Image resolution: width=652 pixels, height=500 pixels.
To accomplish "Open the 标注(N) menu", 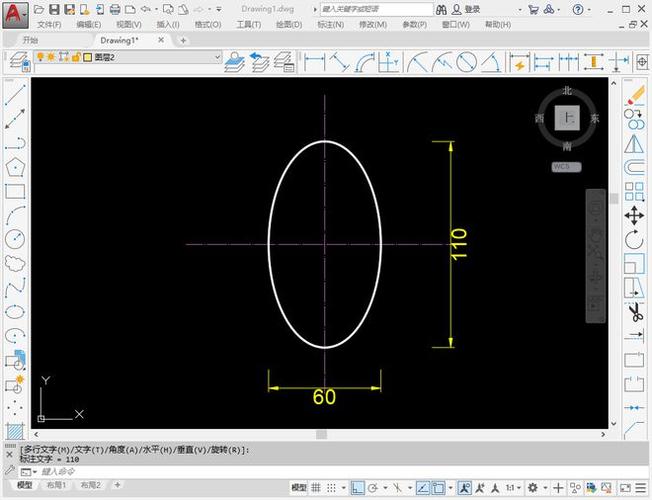I will (330, 24).
